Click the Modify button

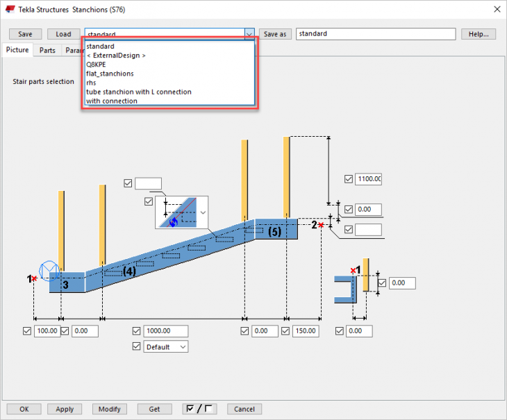(110, 409)
